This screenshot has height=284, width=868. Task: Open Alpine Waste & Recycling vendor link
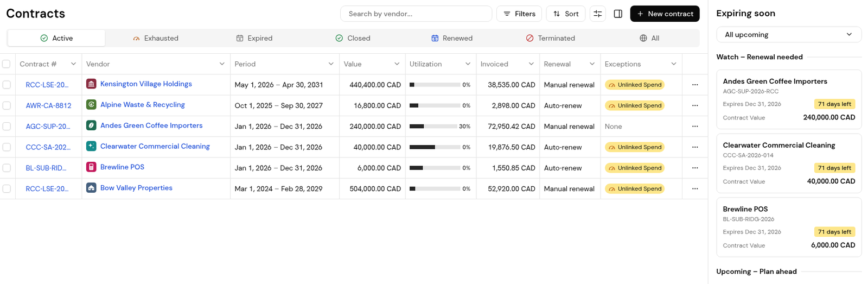point(143,105)
